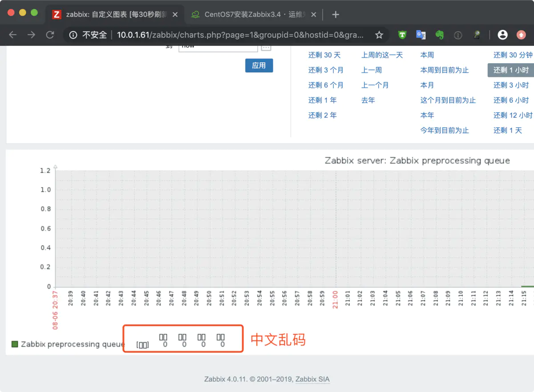Image resolution: width=534 pixels, height=392 pixels.
Task: Select 本月 time range
Action: pos(427,85)
